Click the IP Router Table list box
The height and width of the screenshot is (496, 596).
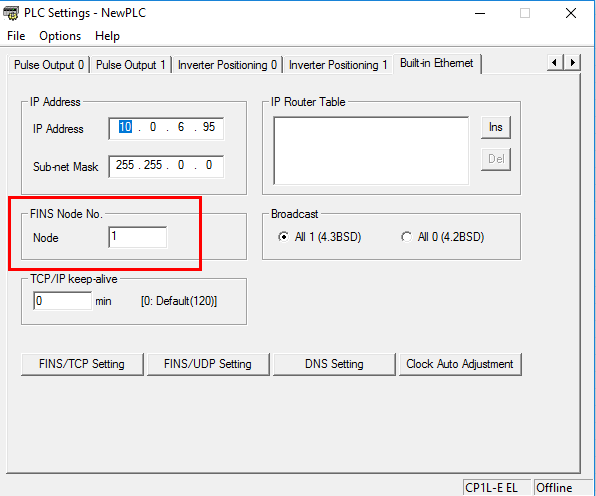coord(371,151)
